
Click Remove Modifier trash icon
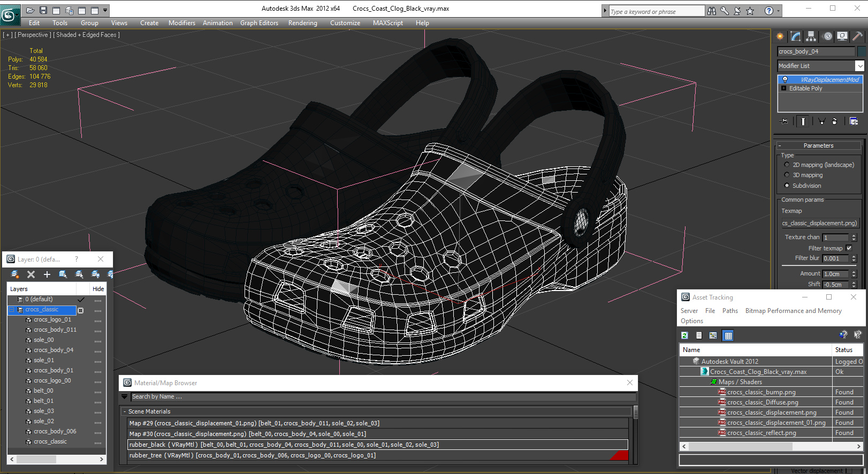(x=834, y=121)
